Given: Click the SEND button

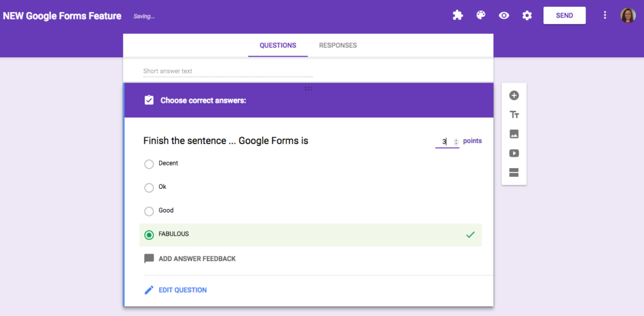Looking at the screenshot, I should point(564,16).
